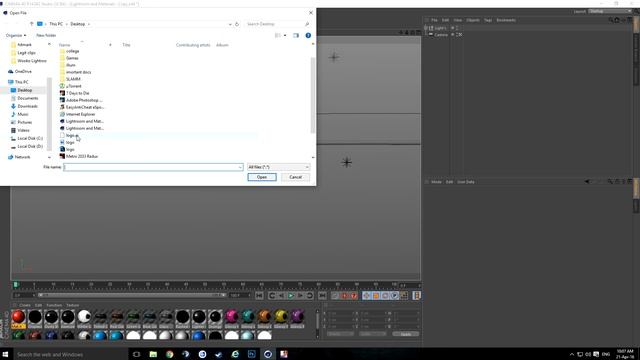Open Photoshop from the taskbar
This screenshot has width=640, height=360.
251,354
